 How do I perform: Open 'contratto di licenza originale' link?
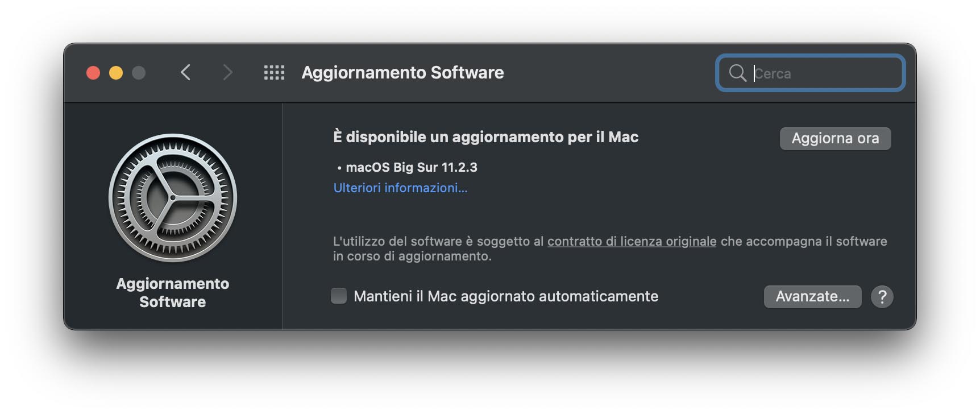tap(632, 241)
